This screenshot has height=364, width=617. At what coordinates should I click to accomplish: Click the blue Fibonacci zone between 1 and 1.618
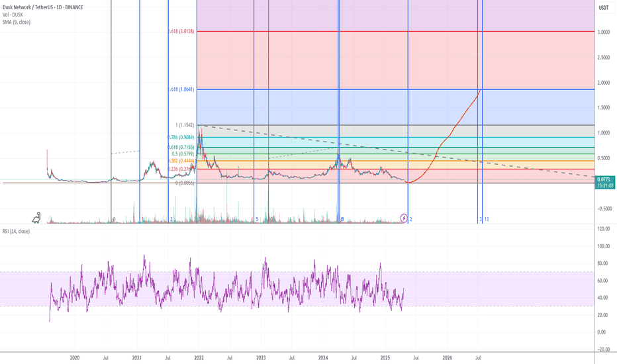[395, 107]
